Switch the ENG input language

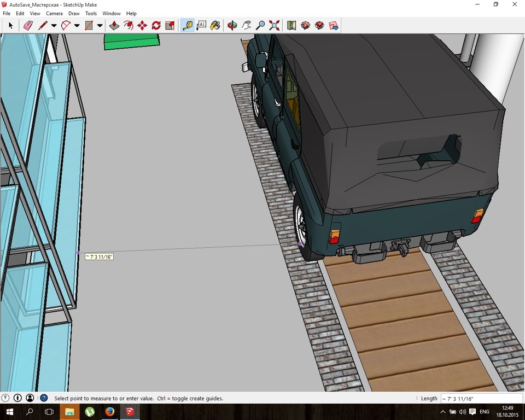(x=485, y=412)
